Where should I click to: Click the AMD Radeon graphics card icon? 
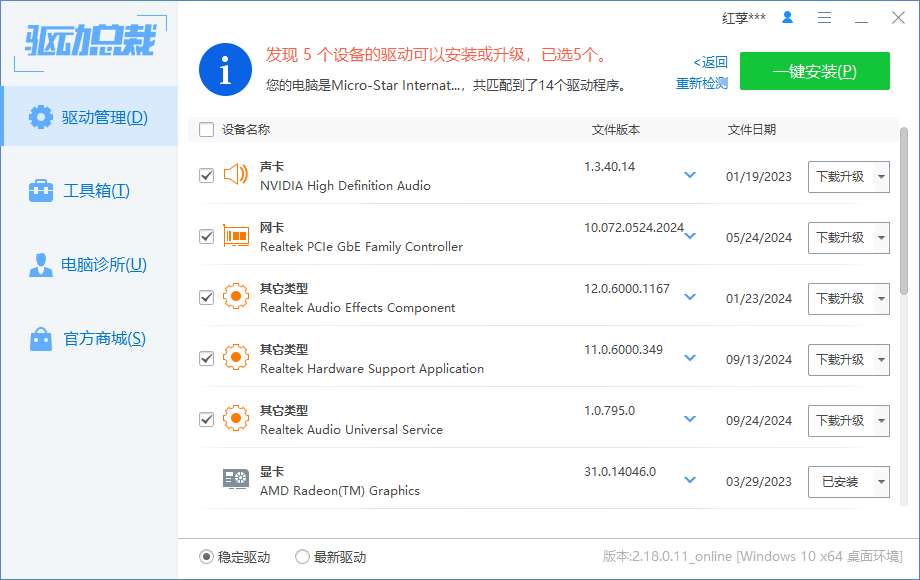(x=235, y=480)
